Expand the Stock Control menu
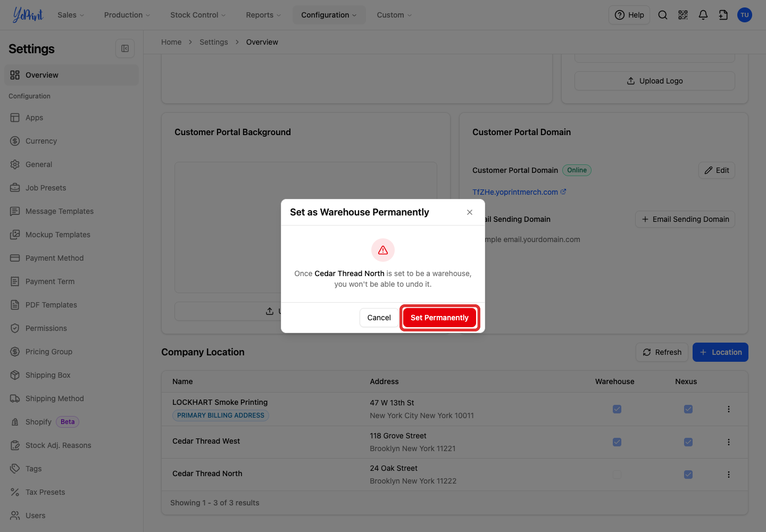766x532 pixels. (x=198, y=15)
